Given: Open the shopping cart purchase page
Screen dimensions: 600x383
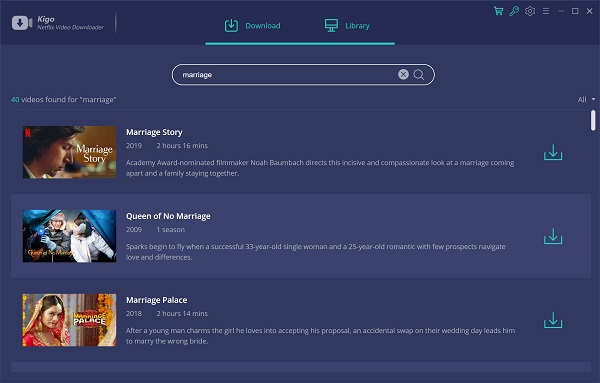Looking at the screenshot, I should tap(498, 11).
